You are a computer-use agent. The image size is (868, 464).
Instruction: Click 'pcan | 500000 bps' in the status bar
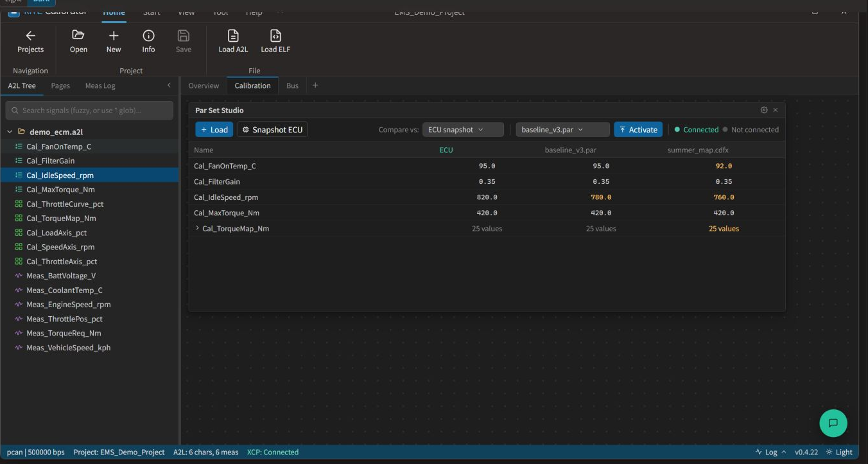tap(35, 452)
